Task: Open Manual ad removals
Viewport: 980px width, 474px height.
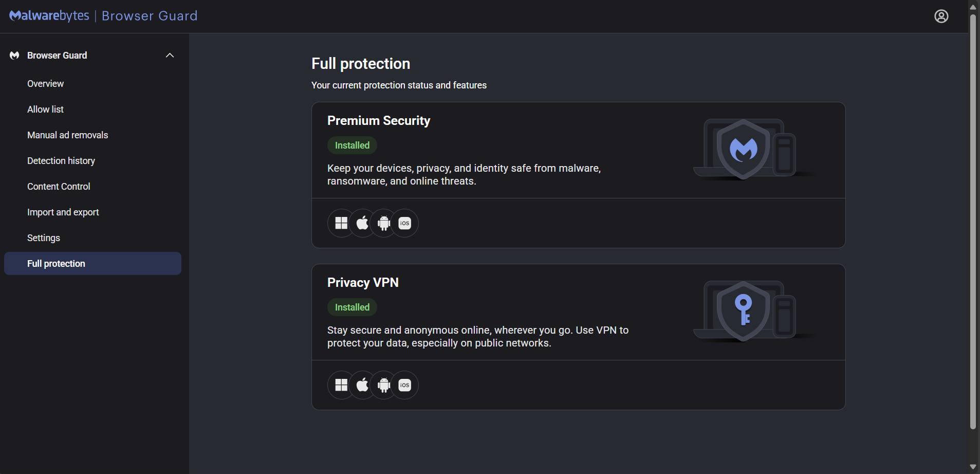Action: (68, 135)
